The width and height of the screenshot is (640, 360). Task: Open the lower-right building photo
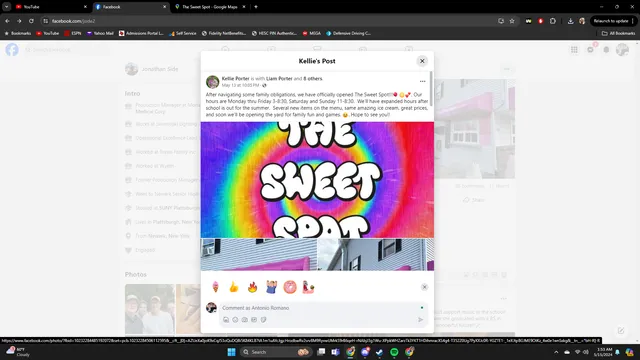point(376,255)
